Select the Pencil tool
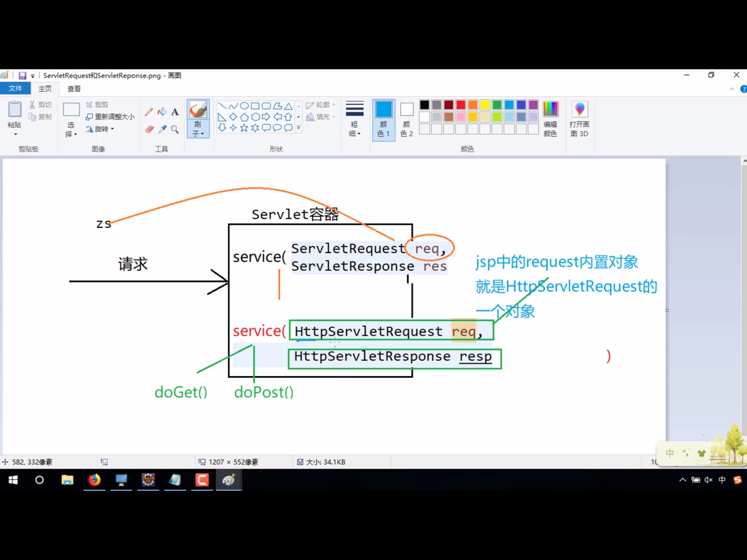The image size is (747, 560). [x=148, y=112]
